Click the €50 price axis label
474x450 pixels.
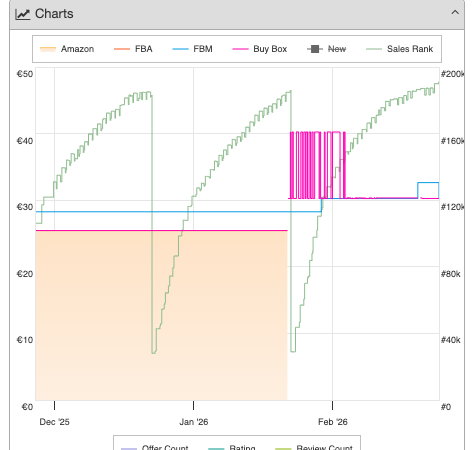pyautogui.click(x=25, y=74)
